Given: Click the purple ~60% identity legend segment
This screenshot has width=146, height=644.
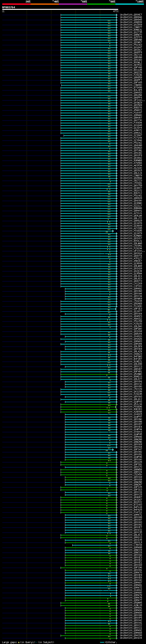Looking at the screenshot, I should [73, 4].
